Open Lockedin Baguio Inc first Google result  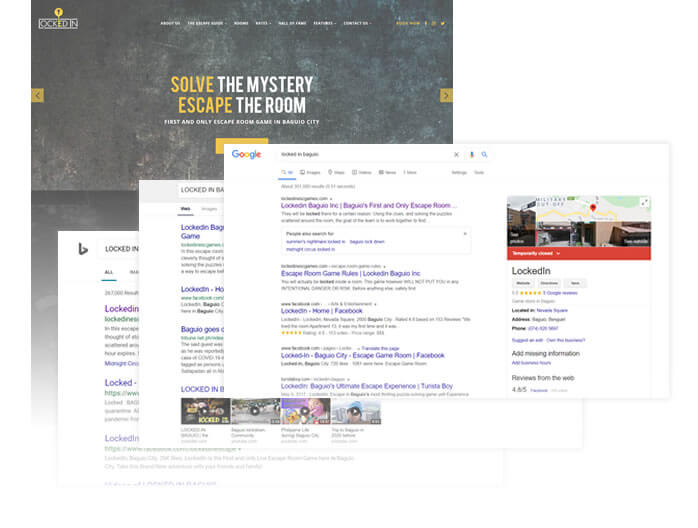click(x=369, y=206)
